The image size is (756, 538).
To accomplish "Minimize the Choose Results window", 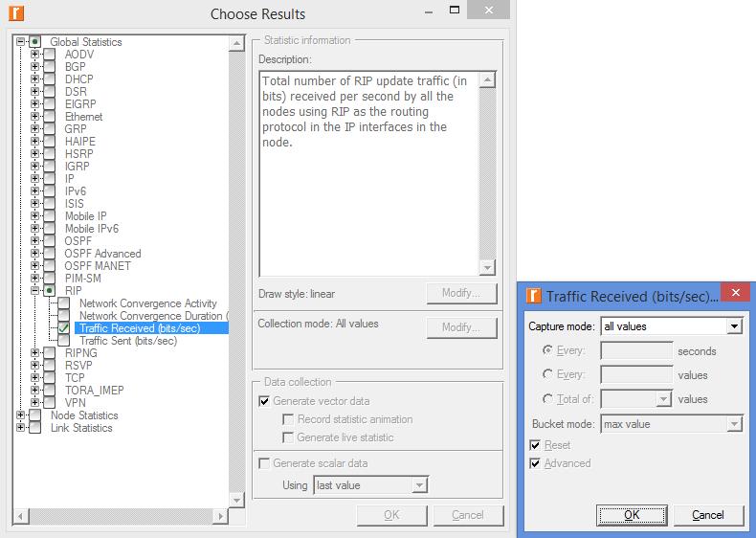I will [x=428, y=11].
